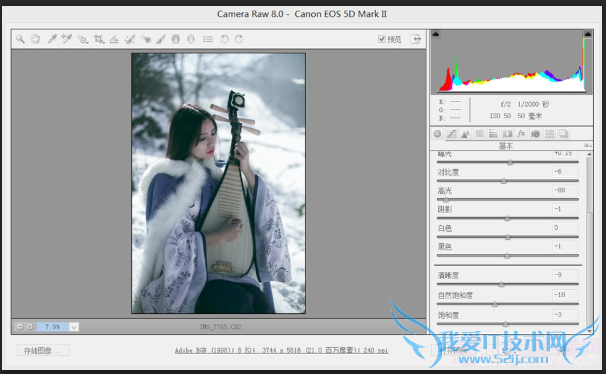Click the pipa photo preview image
This screenshot has width=606, height=374.
point(218,183)
